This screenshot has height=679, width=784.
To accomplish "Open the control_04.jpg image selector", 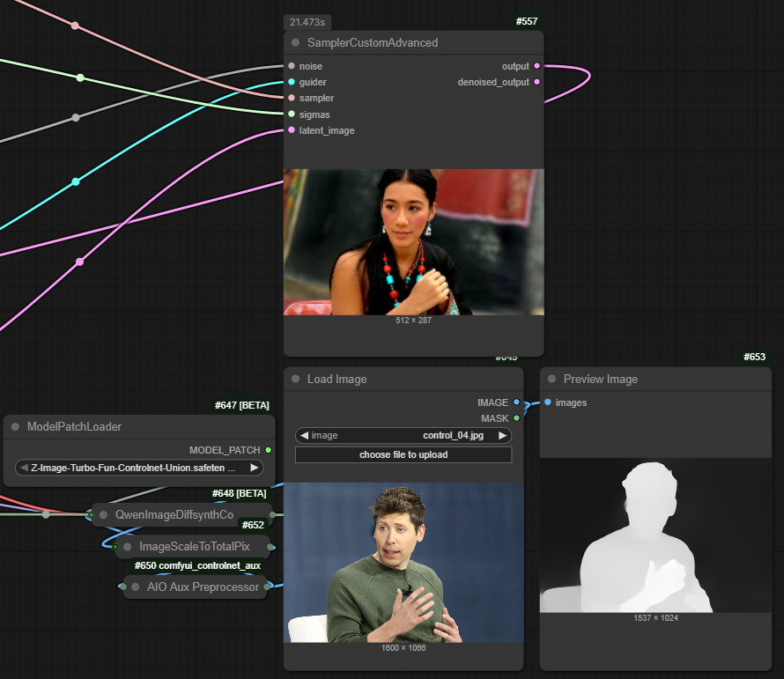I will click(x=403, y=436).
